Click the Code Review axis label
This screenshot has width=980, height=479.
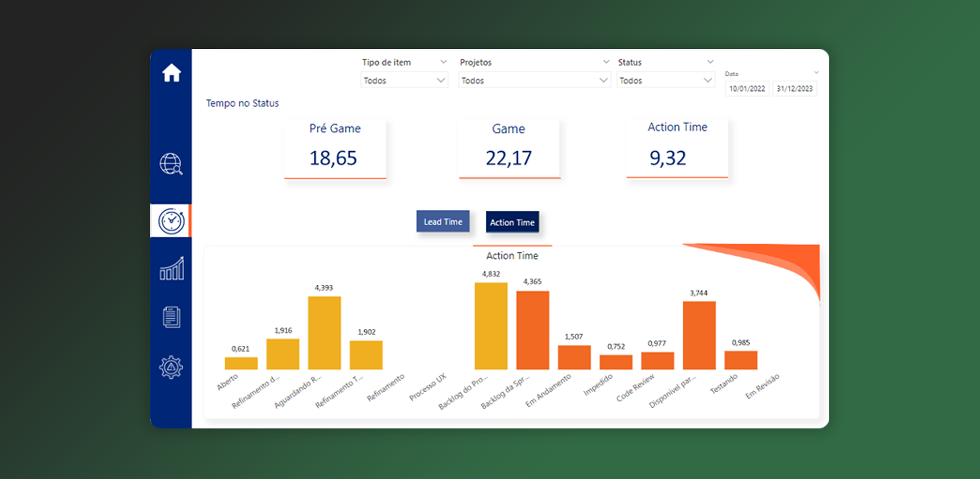pyautogui.click(x=635, y=387)
